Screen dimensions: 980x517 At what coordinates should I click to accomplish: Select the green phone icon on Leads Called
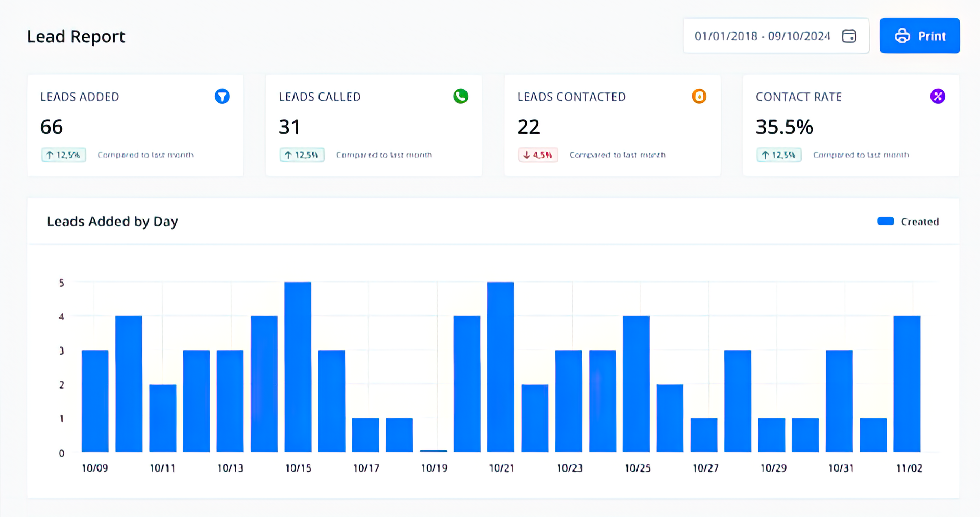point(460,96)
